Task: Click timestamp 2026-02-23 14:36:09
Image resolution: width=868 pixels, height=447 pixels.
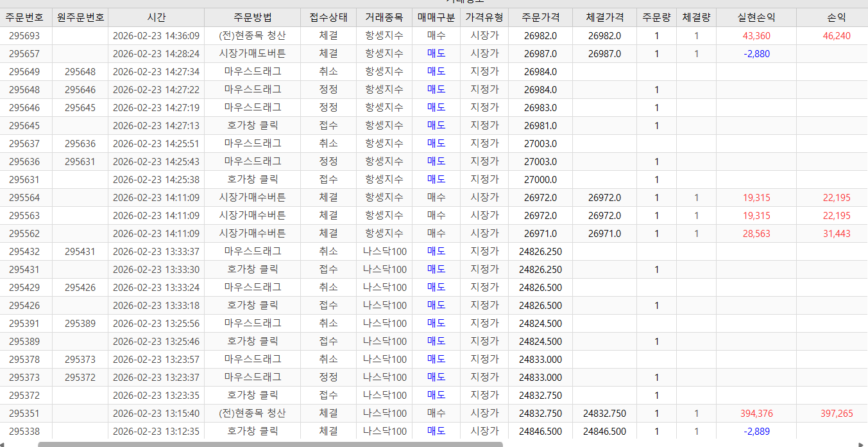Action: pos(156,36)
